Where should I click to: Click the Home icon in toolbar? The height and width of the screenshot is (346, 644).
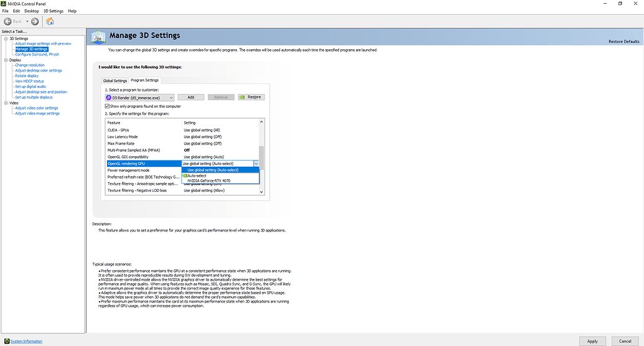50,21
